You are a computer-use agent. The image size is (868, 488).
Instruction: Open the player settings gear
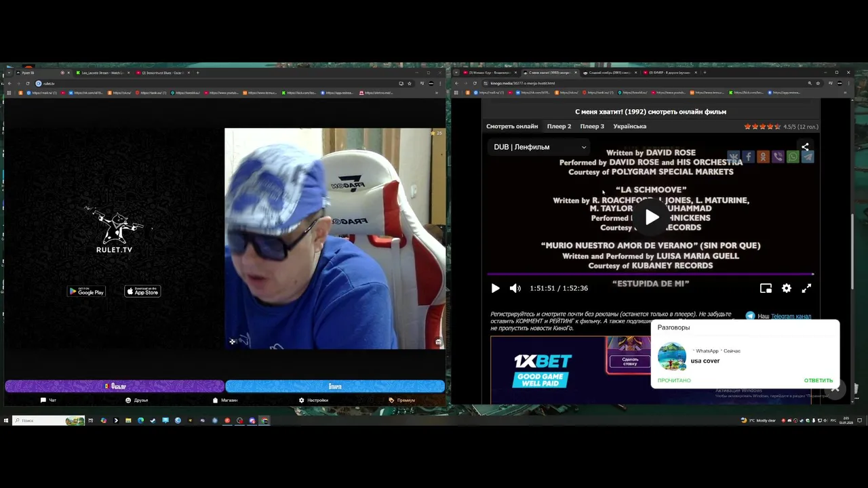click(x=787, y=288)
